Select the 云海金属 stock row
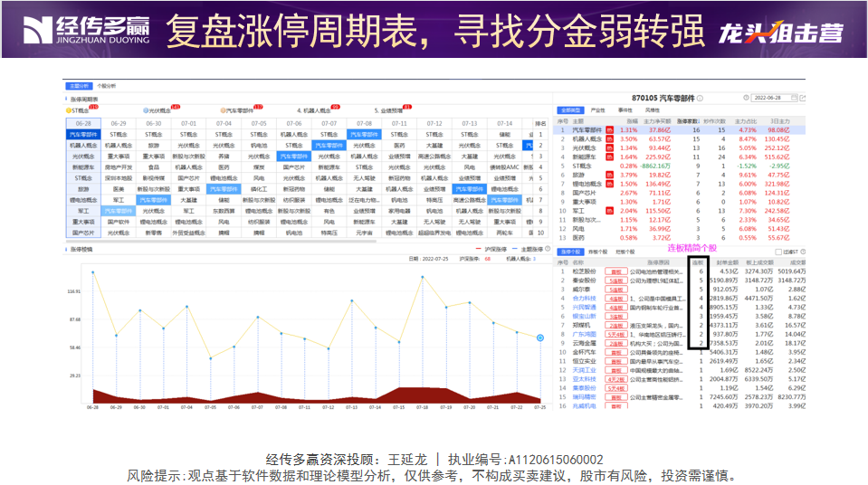868x485 pixels. 679,343
